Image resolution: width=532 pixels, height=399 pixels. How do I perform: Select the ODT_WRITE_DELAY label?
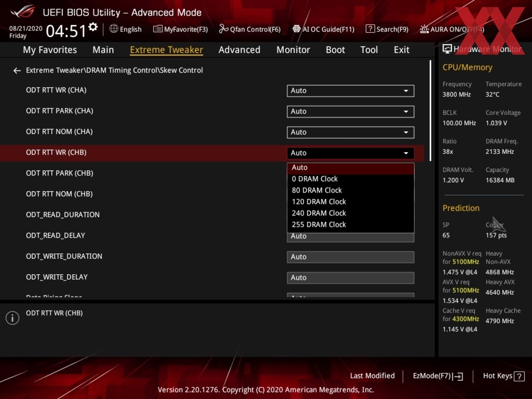pos(57,277)
